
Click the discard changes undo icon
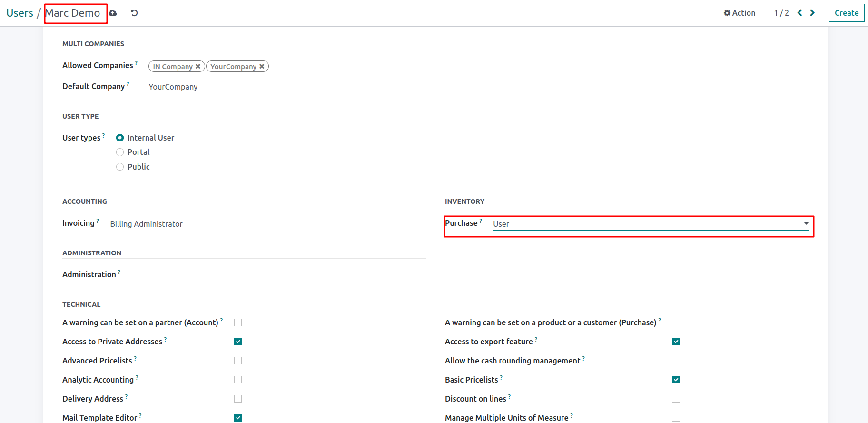click(134, 13)
